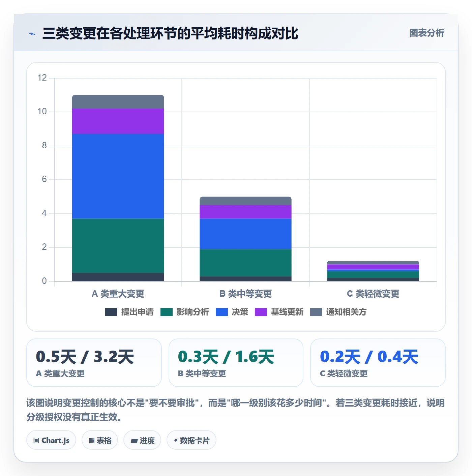Image resolution: width=472 pixels, height=476 pixels.
Task: Click the gray top segment of bar A
Action: [118, 102]
